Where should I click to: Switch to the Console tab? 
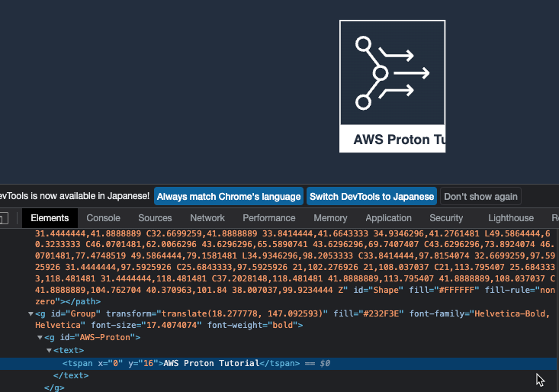(x=104, y=218)
